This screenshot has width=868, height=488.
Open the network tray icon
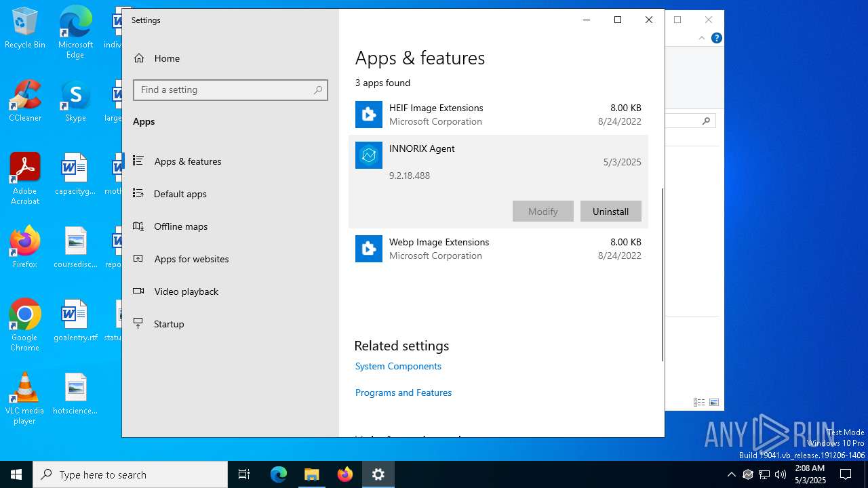coord(764,474)
